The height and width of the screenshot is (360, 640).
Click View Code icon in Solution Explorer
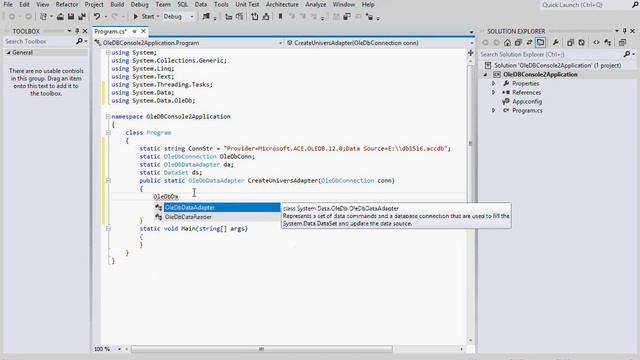pos(596,42)
